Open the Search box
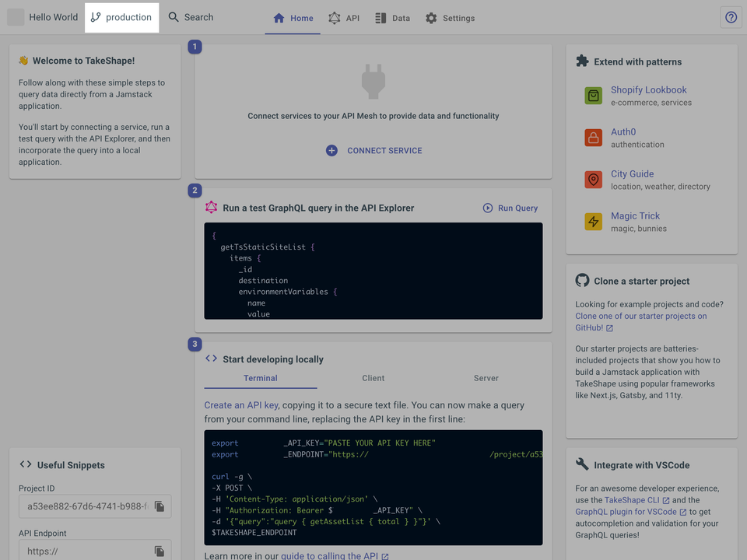 coord(191,17)
